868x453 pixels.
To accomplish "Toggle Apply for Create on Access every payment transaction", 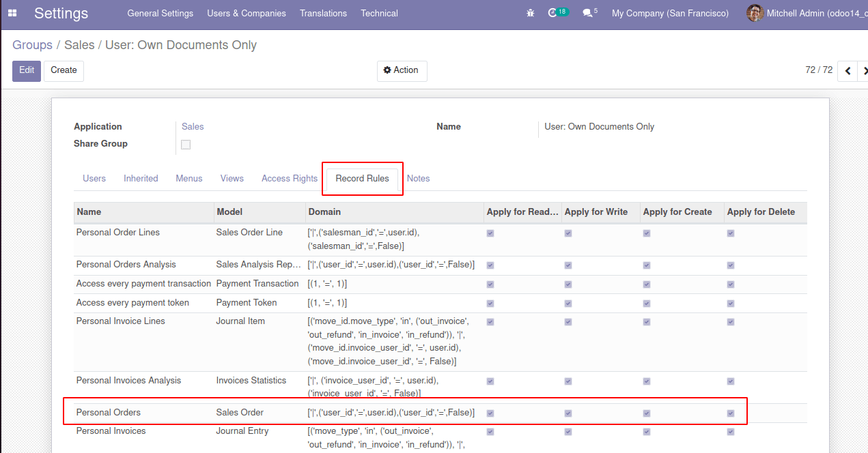I will [x=647, y=284].
